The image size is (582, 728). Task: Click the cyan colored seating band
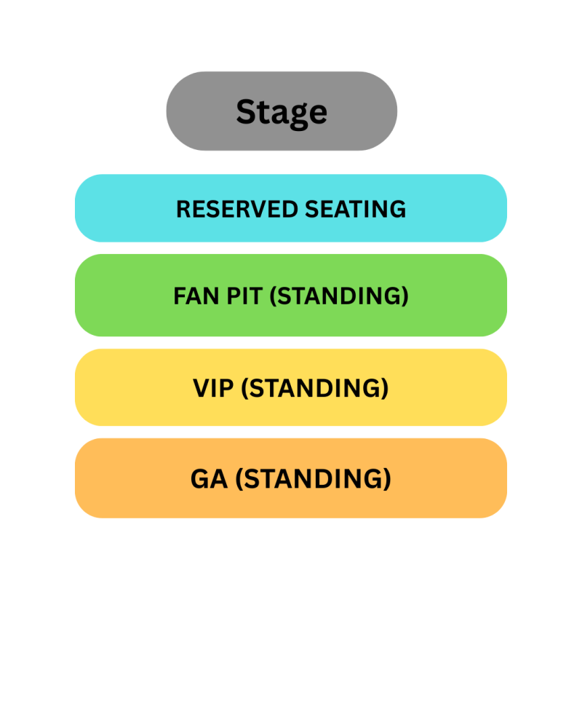[x=116, y=209]
